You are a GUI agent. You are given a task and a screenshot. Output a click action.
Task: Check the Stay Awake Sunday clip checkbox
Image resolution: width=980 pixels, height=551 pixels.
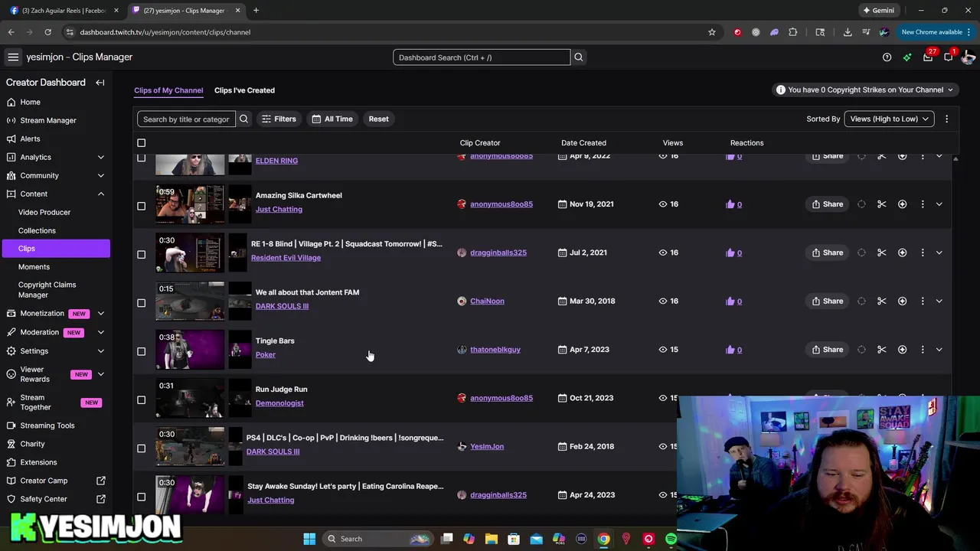pos(141,497)
